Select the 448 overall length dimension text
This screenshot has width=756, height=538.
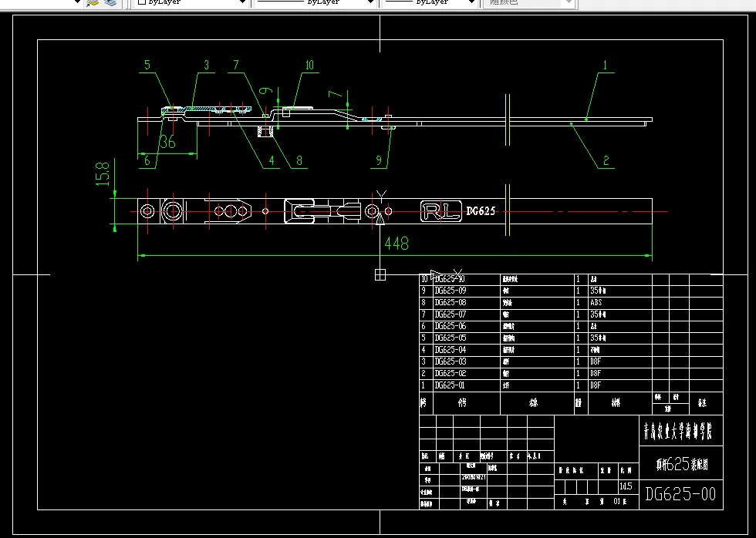[397, 244]
